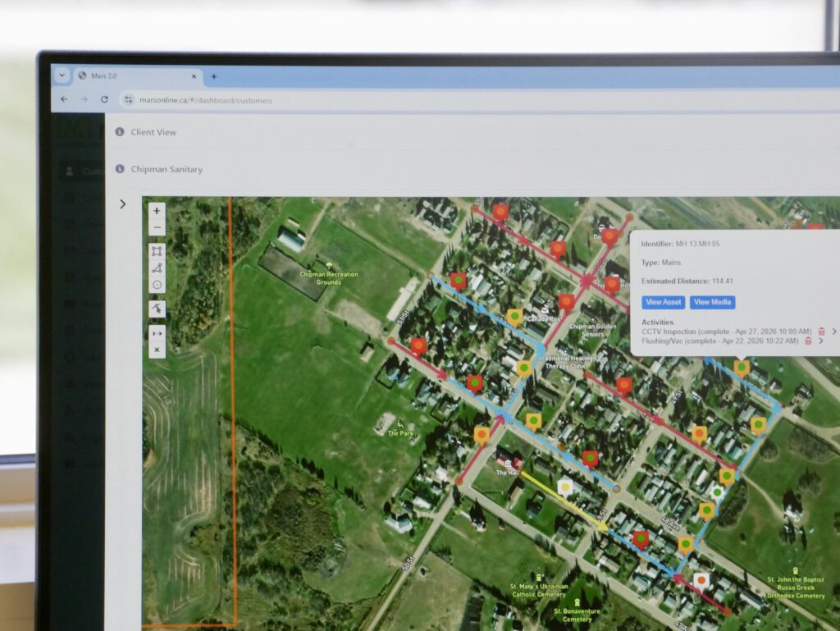
Task: Click the View Asset button
Action: pos(663,302)
